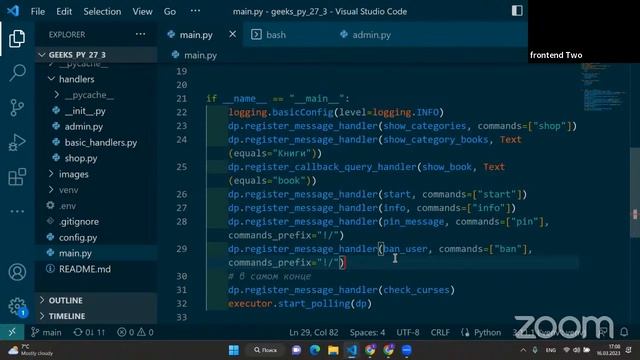The width and height of the screenshot is (640, 360).
Task: Toggle the layout panel icon in the title bar
Action: click(517, 11)
